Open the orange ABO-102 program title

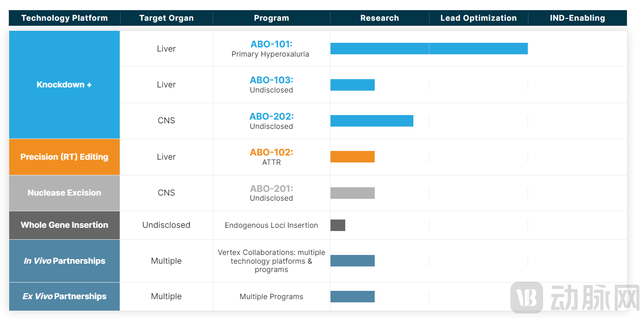coord(271,152)
